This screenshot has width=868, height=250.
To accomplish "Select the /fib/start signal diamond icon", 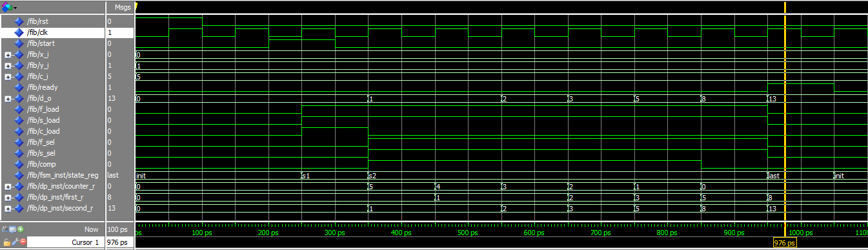I will click(x=19, y=43).
